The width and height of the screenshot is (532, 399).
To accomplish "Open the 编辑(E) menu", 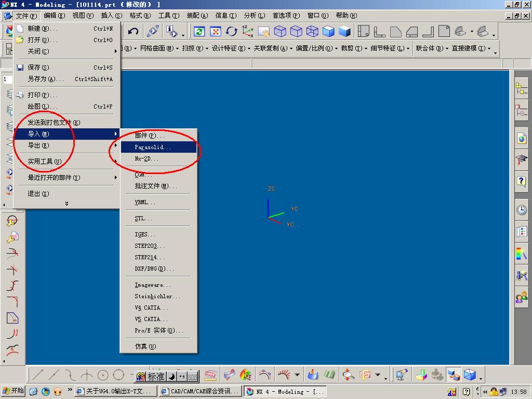I will point(54,15).
